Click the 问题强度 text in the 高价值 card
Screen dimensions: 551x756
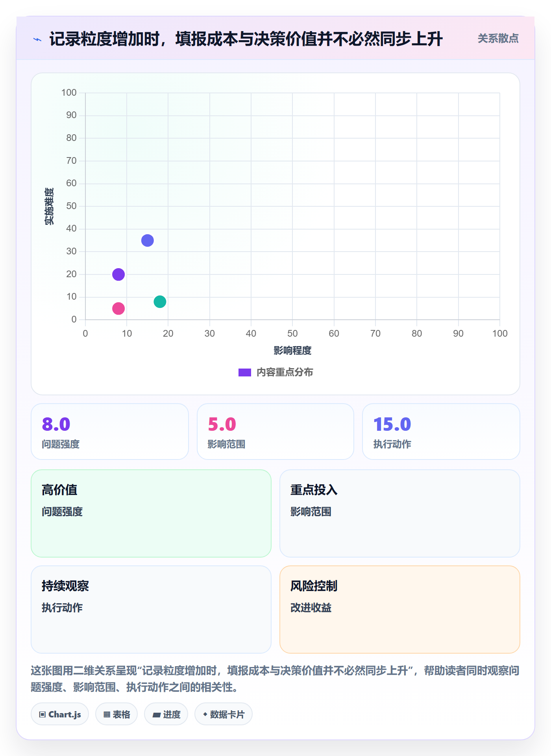pyautogui.click(x=62, y=511)
